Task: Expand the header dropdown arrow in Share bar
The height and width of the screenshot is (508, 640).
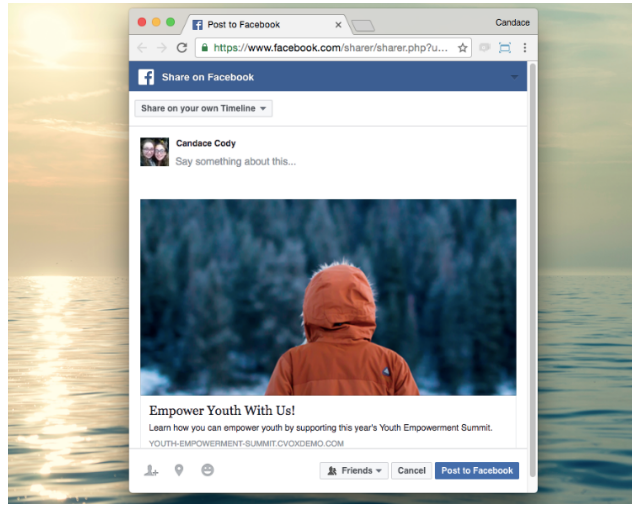Action: tap(514, 77)
